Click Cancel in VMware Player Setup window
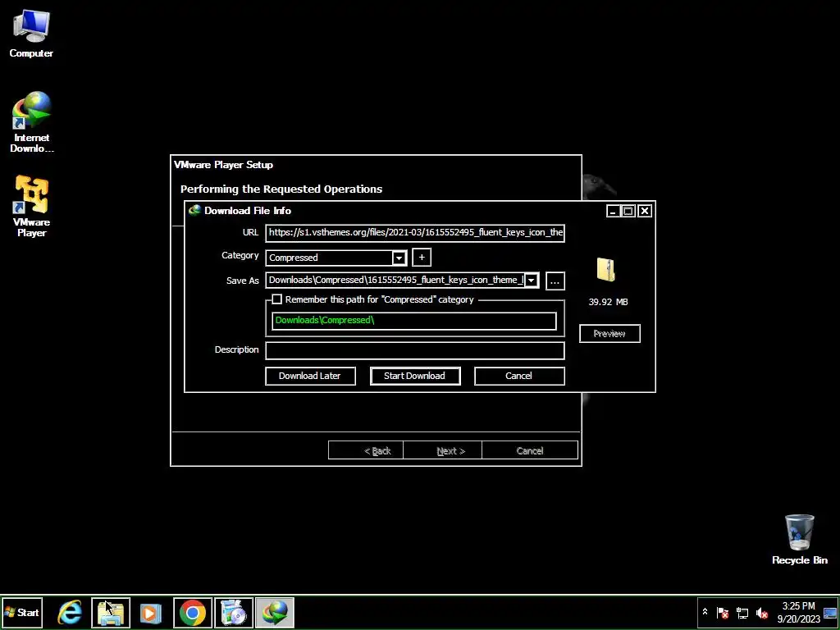This screenshot has height=630, width=840. [530, 450]
